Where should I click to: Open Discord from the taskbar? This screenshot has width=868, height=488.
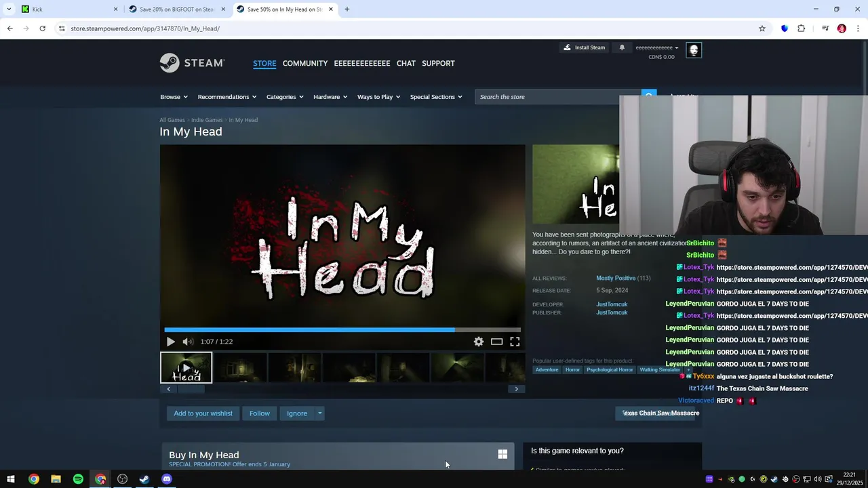[x=167, y=479]
